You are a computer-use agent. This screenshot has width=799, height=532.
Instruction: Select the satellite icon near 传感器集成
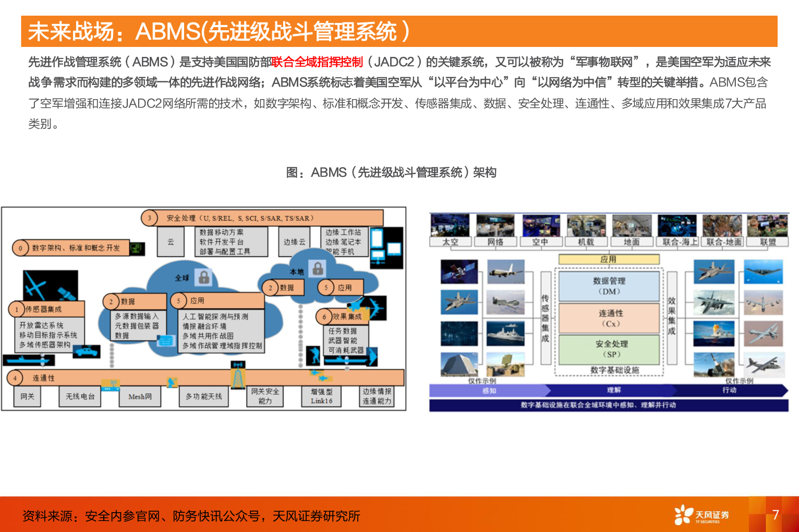coord(66,294)
